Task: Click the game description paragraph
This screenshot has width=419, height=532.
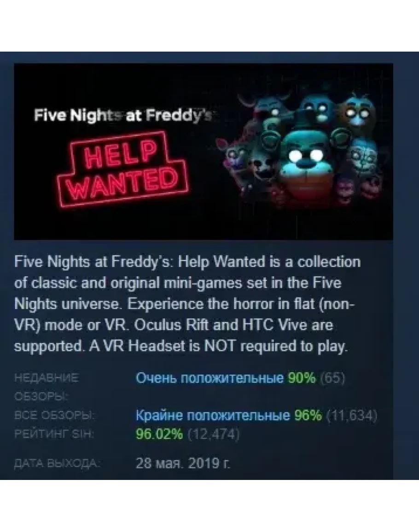Action: click(187, 304)
